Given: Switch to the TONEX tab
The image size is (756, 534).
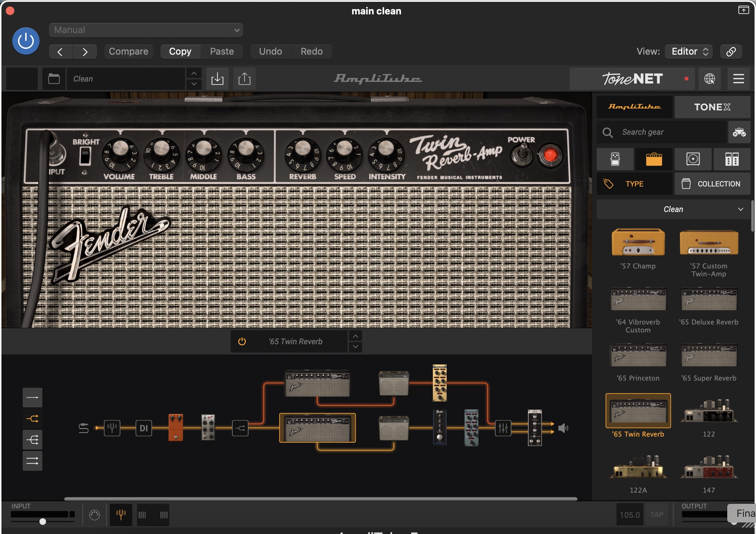Looking at the screenshot, I should coord(712,107).
